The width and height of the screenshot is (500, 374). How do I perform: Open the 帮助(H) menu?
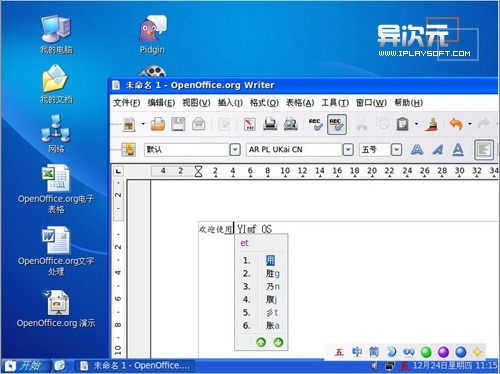tap(408, 102)
